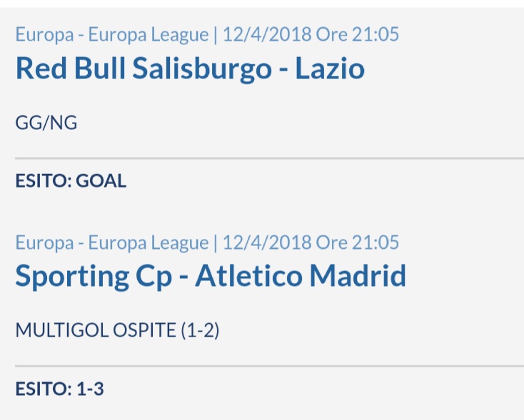Click MULTIGOL OSPITE bet type text

click(x=96, y=330)
